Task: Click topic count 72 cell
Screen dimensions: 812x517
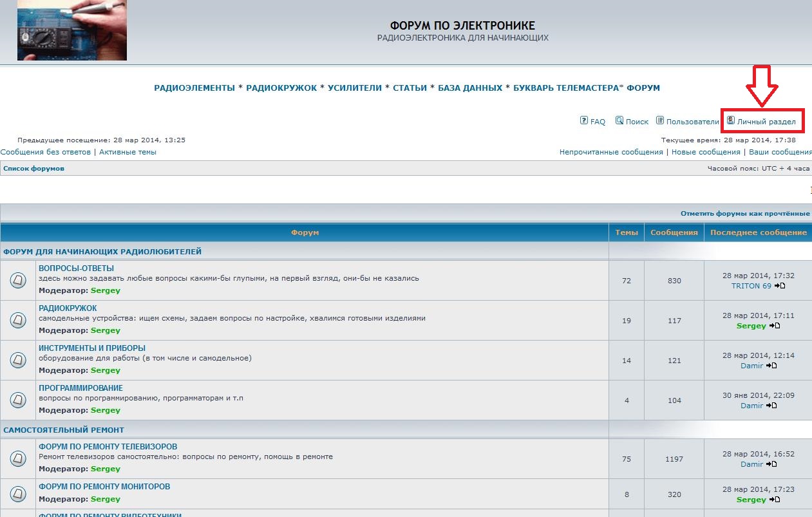Action: (627, 281)
